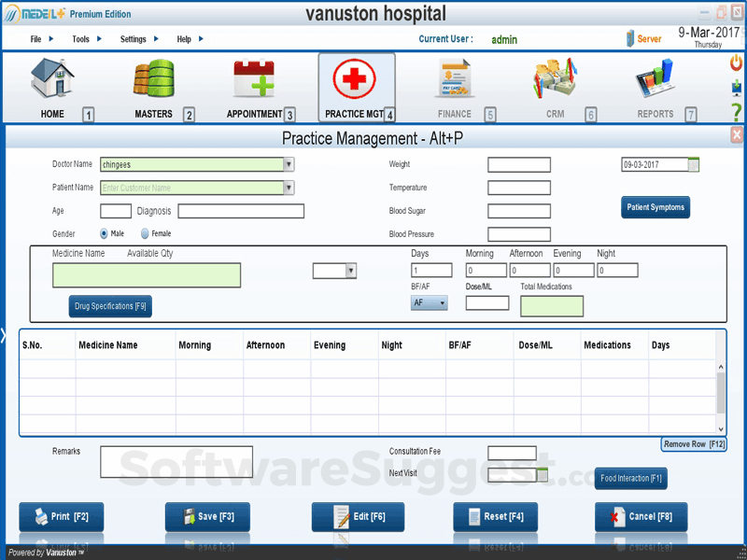Click the green help question mark icon

pyautogui.click(x=737, y=112)
